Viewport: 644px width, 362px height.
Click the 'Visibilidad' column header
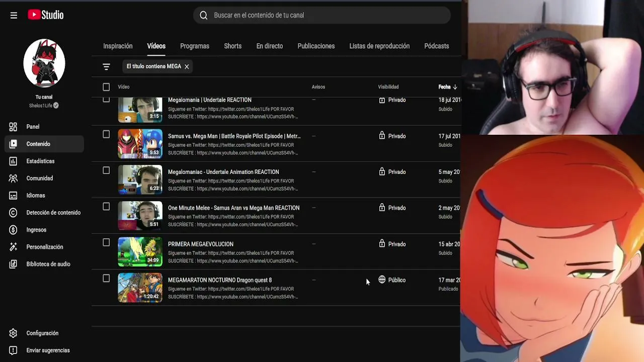click(388, 87)
